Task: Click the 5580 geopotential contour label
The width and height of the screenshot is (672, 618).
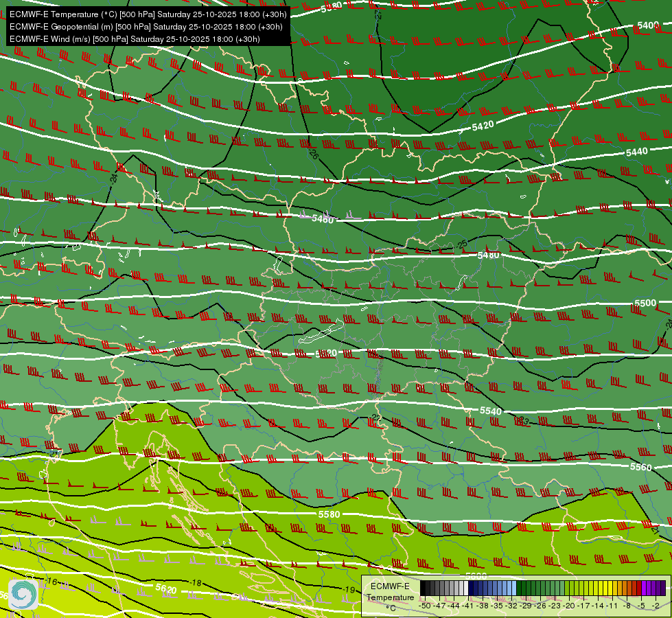Action: coord(329,514)
